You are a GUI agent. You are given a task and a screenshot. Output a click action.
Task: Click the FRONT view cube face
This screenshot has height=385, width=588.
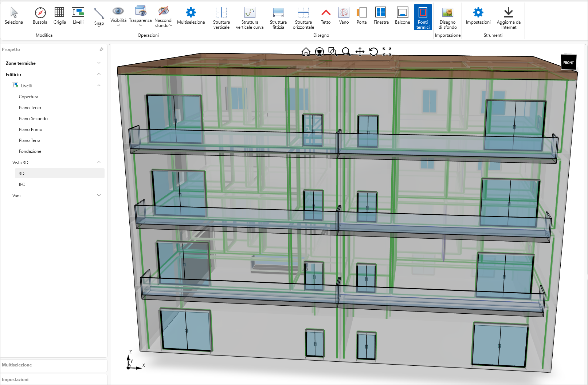568,63
